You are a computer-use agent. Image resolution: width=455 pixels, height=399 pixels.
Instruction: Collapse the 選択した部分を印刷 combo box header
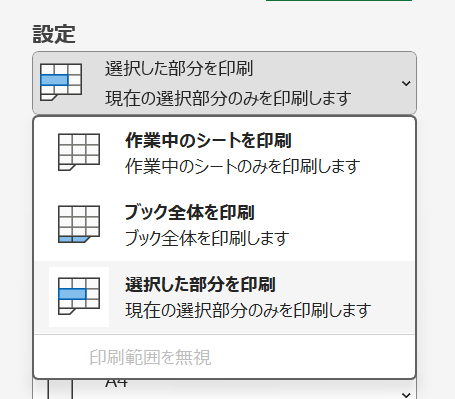pos(224,83)
